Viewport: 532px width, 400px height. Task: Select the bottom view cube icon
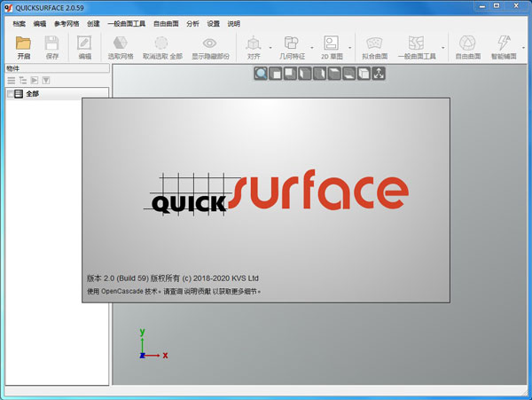349,74
